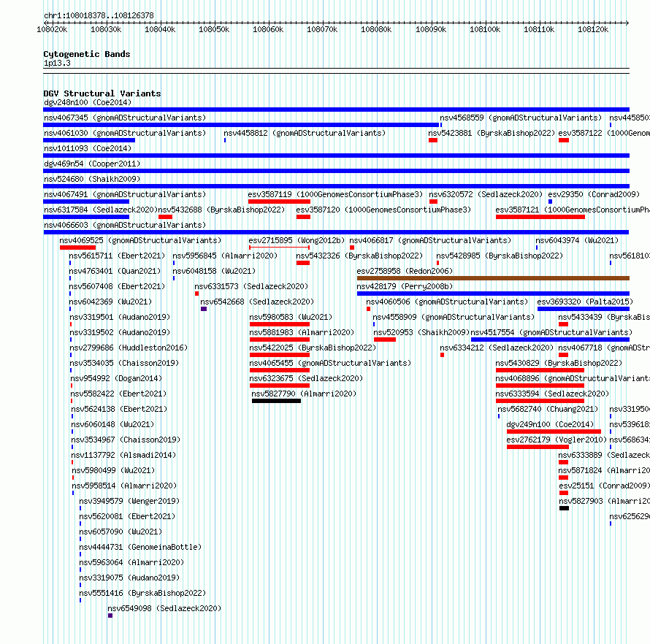Click the Cytogenetic Bands track title
The height and width of the screenshot is (644, 650).
[x=87, y=54]
